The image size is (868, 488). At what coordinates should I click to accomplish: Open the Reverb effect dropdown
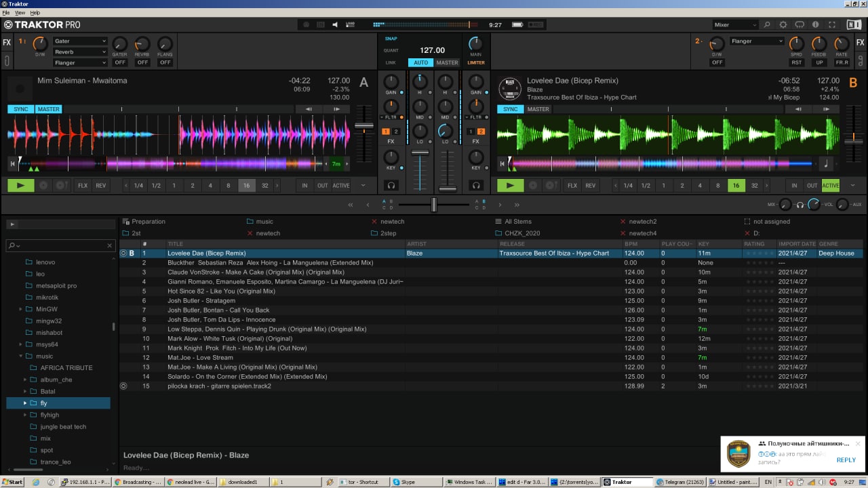pyautogui.click(x=80, y=52)
